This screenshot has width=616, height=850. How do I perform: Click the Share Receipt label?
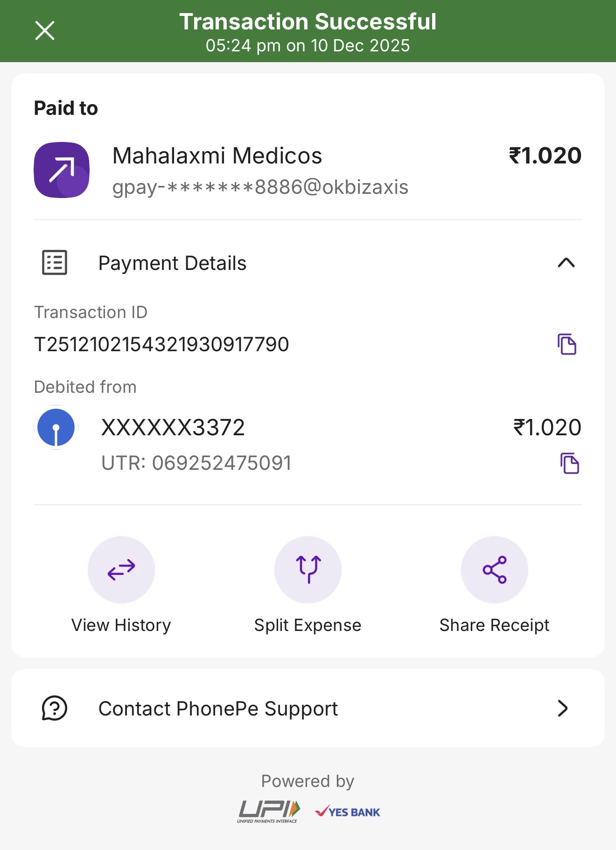(x=495, y=625)
